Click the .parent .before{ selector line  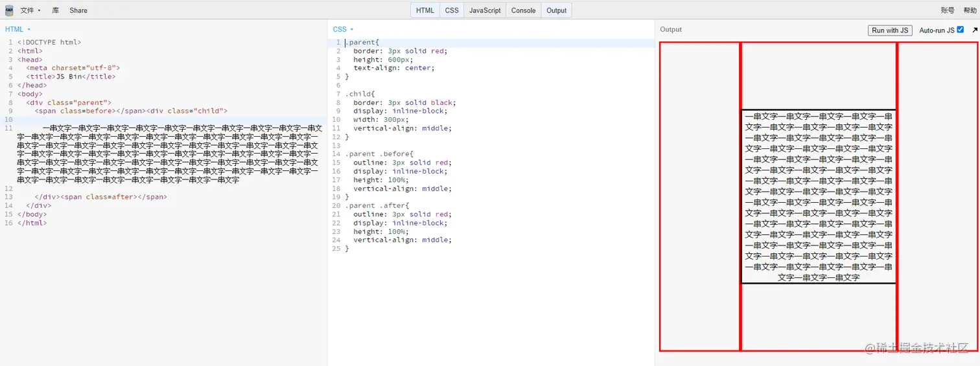(379, 154)
